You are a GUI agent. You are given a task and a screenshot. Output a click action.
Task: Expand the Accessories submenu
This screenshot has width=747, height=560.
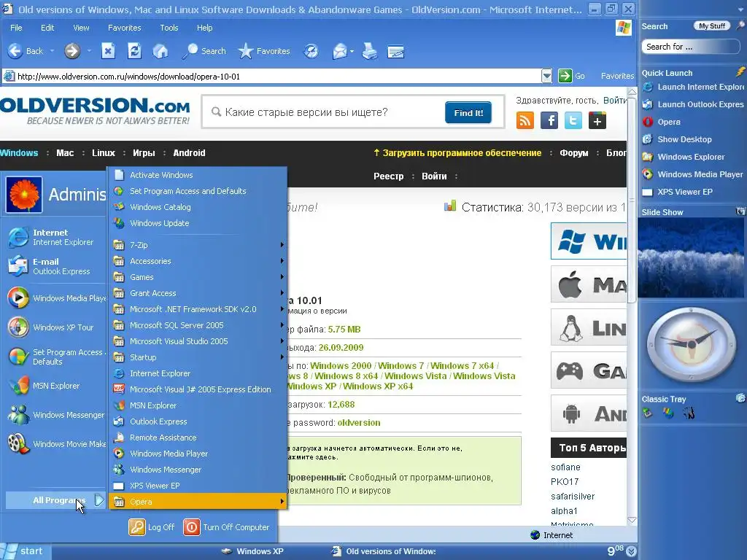(198, 261)
